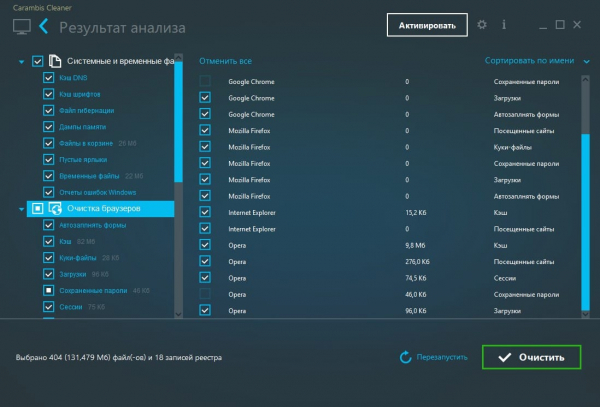600x407 pixels.
Task: Click the results list scroll up arrow
Action: point(585,80)
